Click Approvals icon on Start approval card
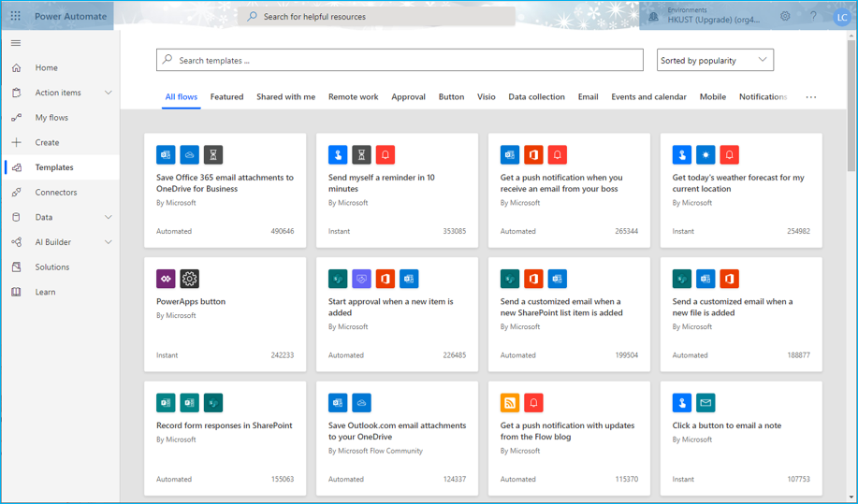Screen dimensions: 858x504 [x=362, y=279]
